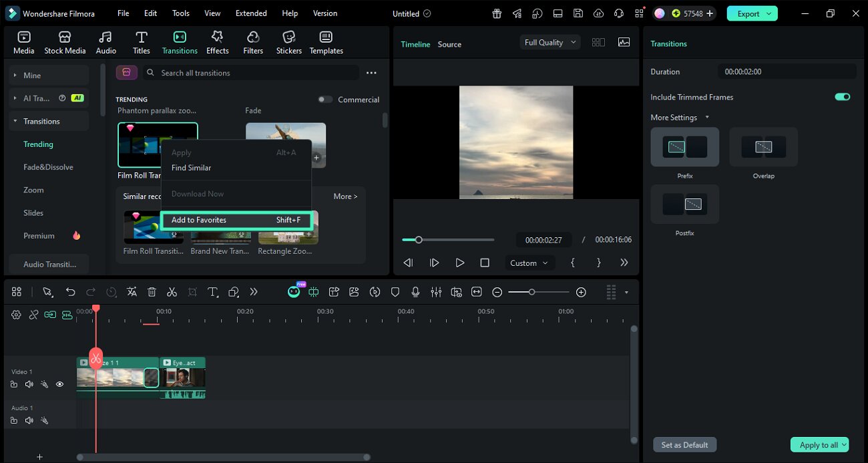Click the microphone voiceover icon
Screen dimensions: 868x463
pos(415,292)
